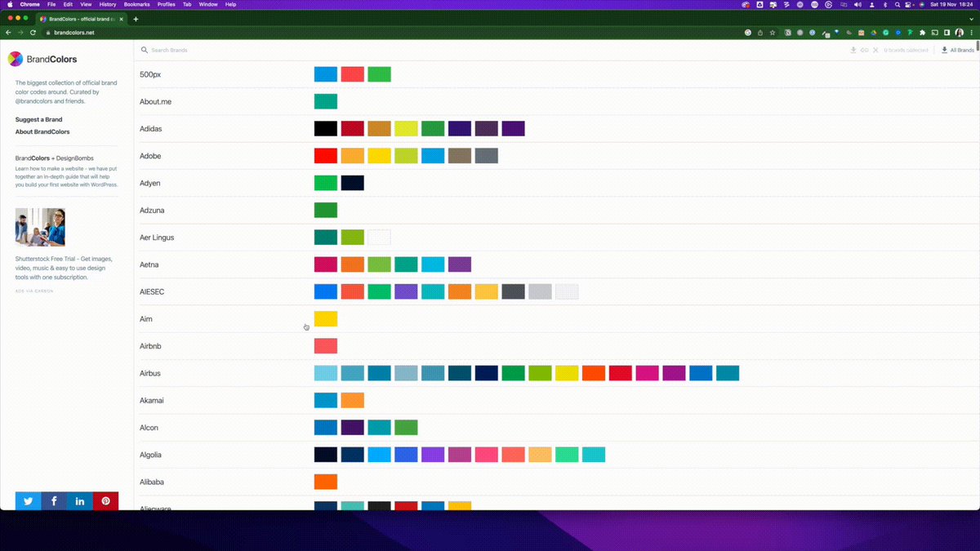Open the File menu
The width and height of the screenshot is (980, 551).
coord(51,4)
